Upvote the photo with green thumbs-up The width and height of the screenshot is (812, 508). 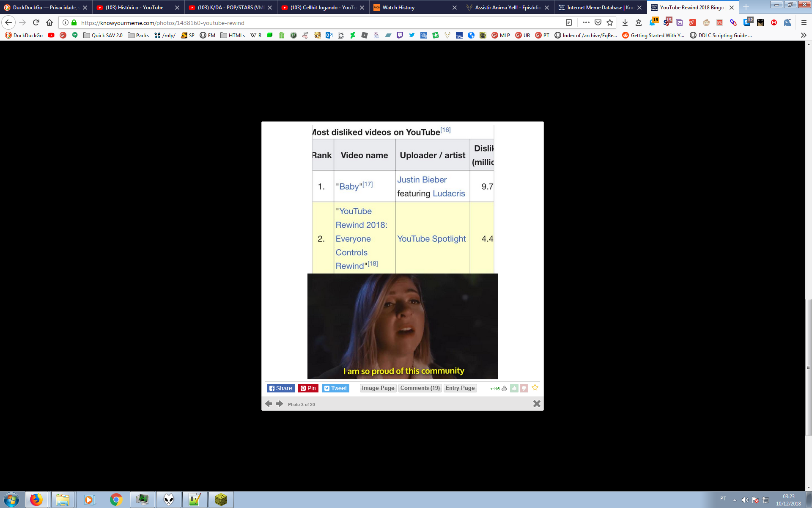click(x=514, y=388)
